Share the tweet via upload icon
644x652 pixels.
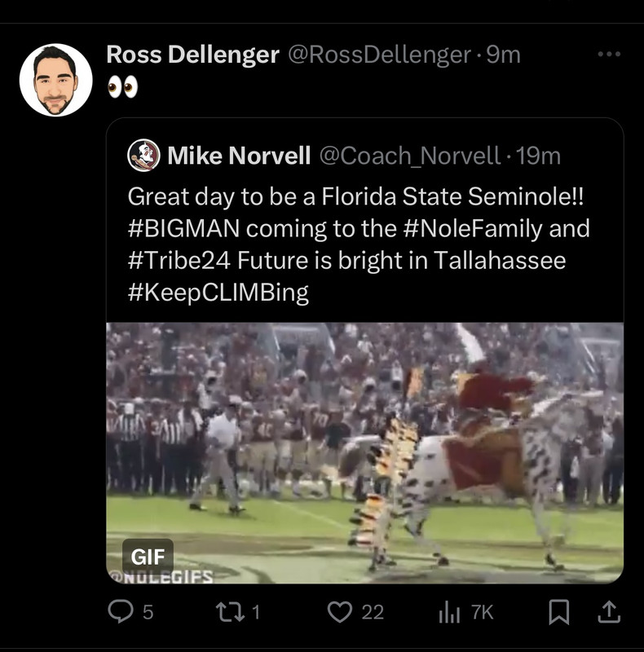pos(607,612)
